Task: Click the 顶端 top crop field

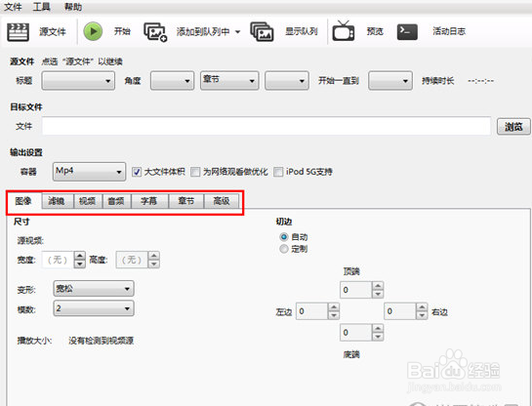Action: coord(355,290)
